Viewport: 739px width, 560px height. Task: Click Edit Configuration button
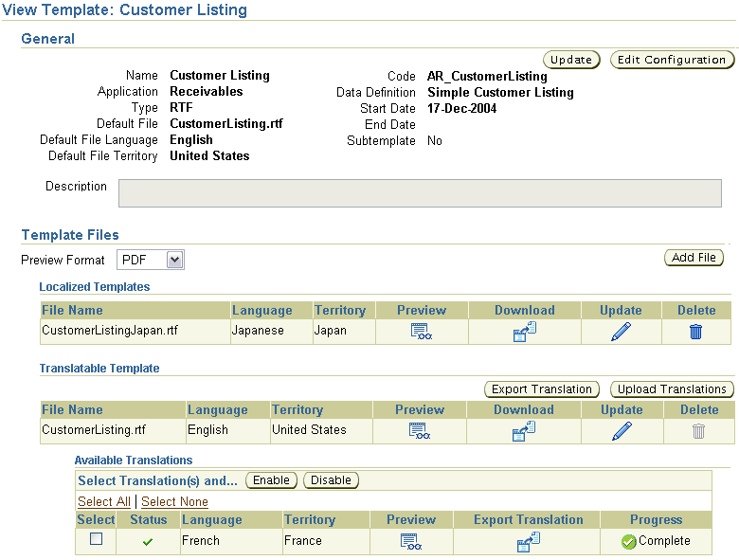pos(672,60)
